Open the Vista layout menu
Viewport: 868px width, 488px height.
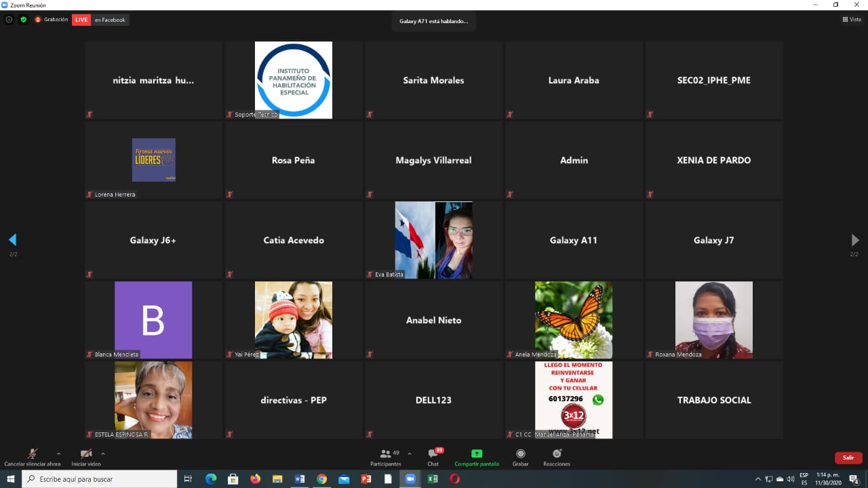pyautogui.click(x=852, y=20)
